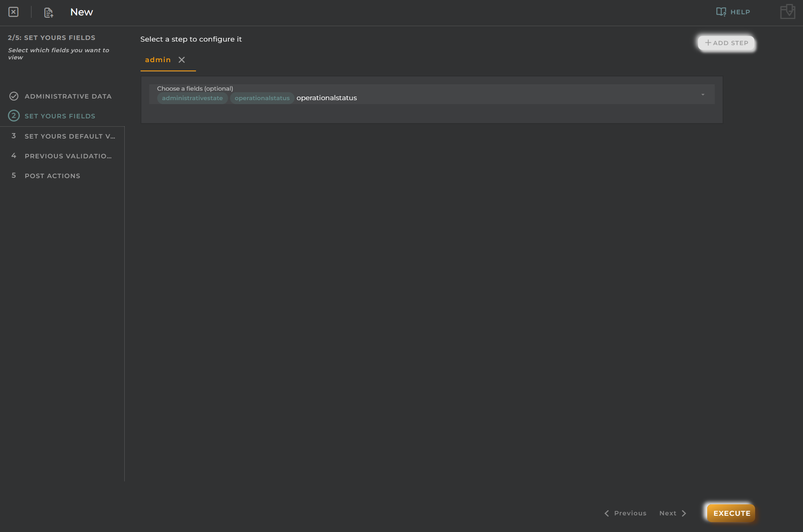The image size is (803, 532).
Task: Click the circled 2 step icon
Action: tap(14, 116)
